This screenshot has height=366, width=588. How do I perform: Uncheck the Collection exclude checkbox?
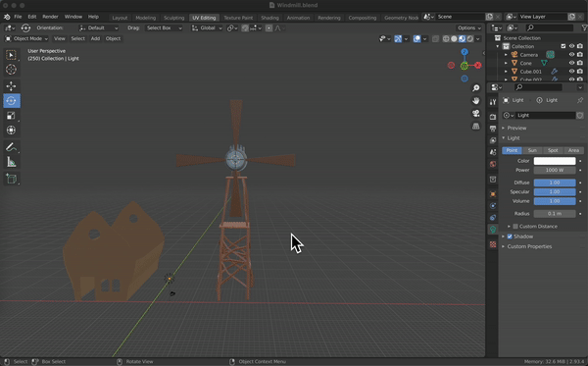coord(563,46)
